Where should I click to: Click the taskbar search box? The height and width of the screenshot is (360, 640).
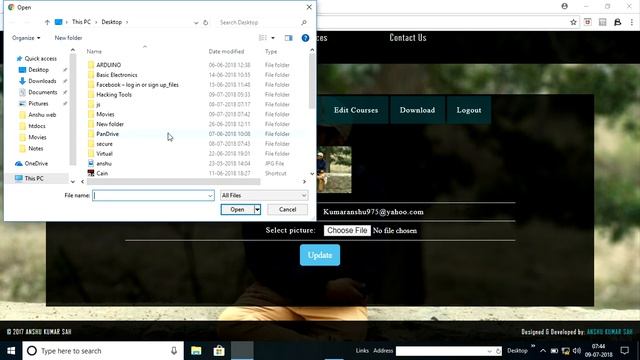tap(103, 351)
